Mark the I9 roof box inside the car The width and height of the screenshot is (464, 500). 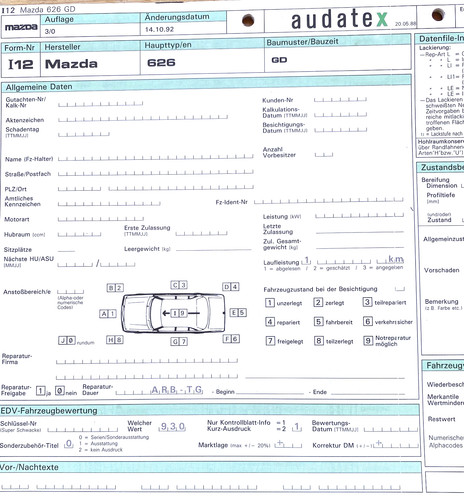click(x=178, y=313)
